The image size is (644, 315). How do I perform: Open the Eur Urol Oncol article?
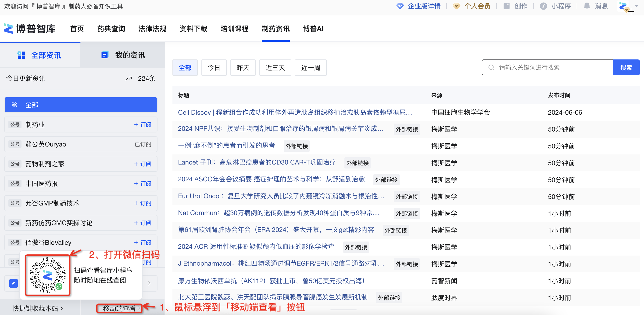[281, 196]
